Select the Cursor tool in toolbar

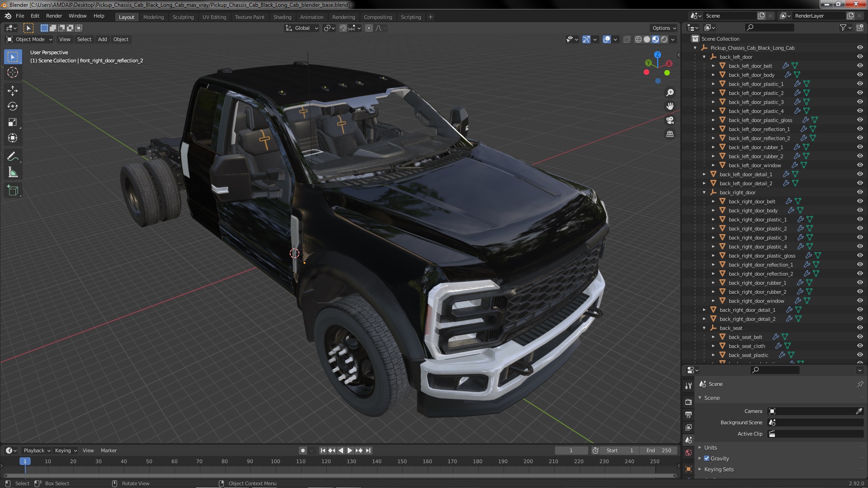point(13,72)
